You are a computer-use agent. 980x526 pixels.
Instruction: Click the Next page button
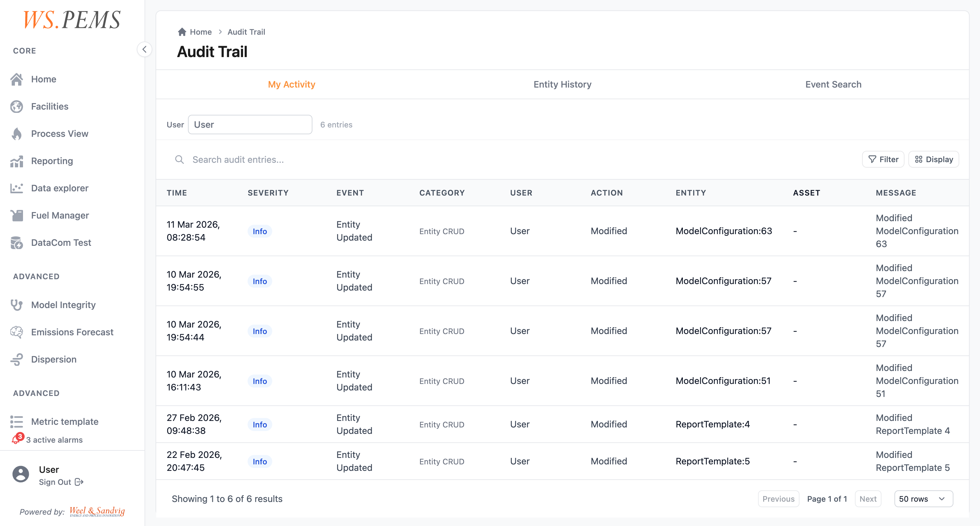868,498
